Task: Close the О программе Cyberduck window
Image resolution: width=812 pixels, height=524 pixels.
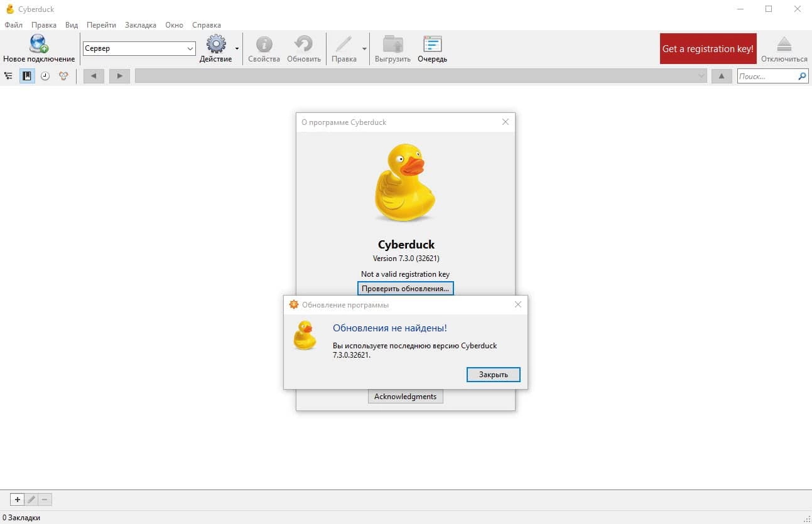Action: [506, 122]
